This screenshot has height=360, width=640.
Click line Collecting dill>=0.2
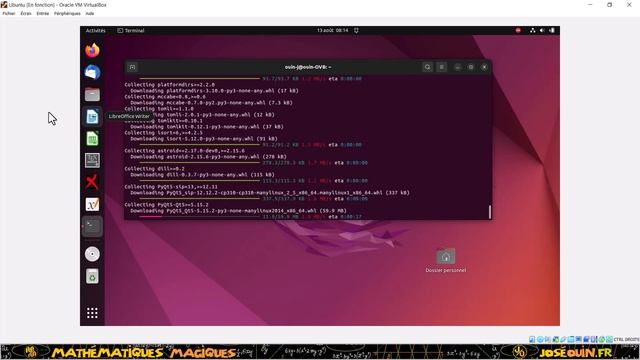(x=154, y=169)
